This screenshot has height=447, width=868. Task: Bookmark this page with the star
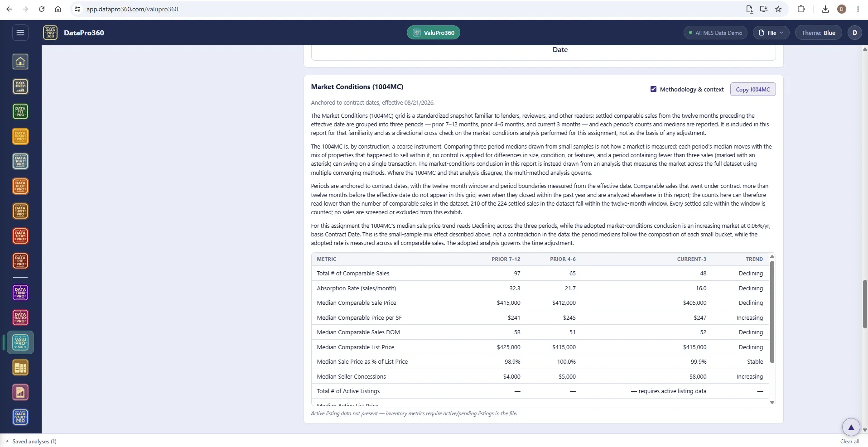point(778,9)
